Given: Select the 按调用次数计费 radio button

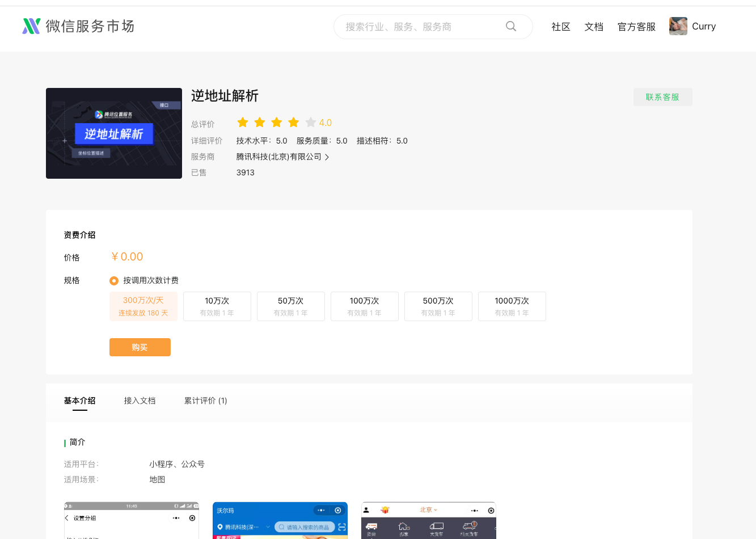Looking at the screenshot, I should click(114, 281).
